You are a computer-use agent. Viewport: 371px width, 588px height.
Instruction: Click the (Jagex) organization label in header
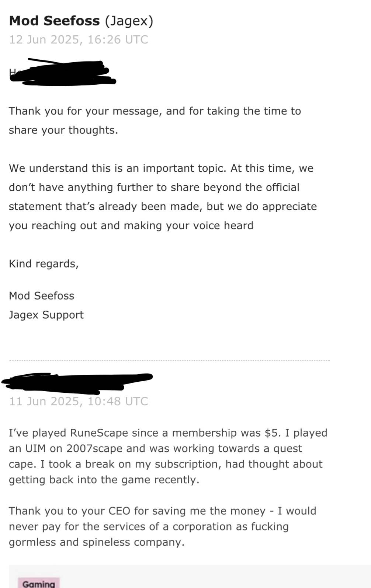(129, 21)
